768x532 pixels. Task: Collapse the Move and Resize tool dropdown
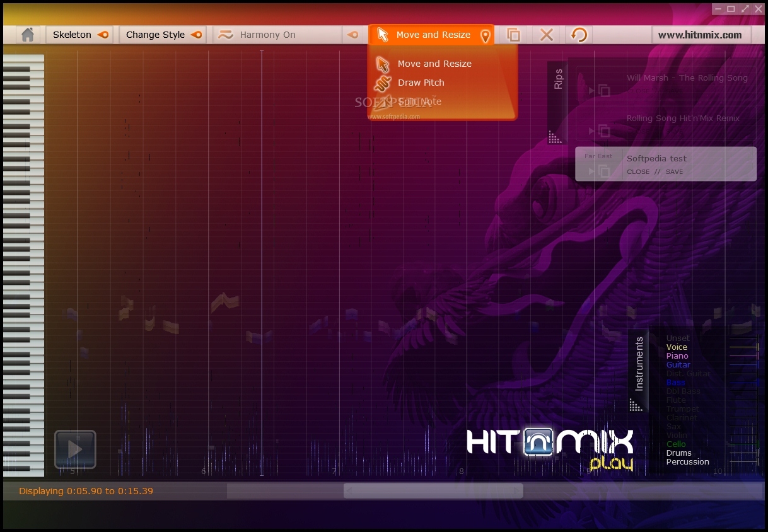(x=485, y=36)
